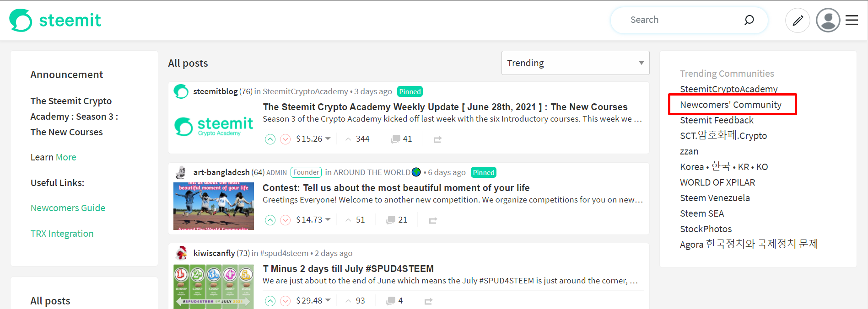
Task: Expand the $15.26 payout details
Action: tap(313, 139)
